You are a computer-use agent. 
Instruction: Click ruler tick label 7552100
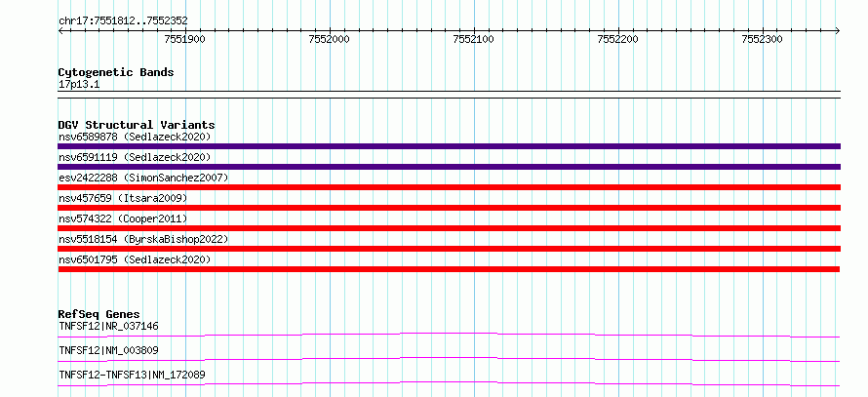(474, 39)
